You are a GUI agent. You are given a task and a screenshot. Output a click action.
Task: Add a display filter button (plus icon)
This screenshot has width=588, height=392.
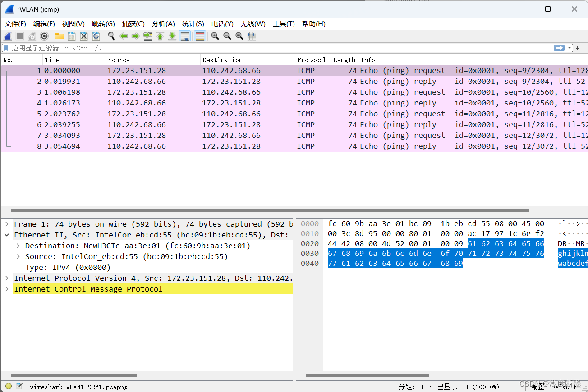[x=578, y=48]
